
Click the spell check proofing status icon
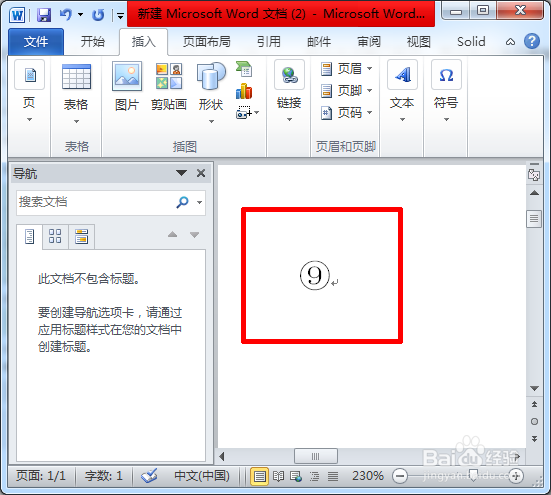click(x=149, y=476)
